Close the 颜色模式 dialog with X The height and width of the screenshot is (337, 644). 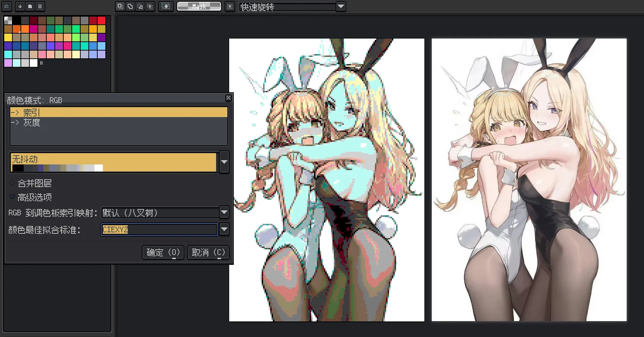228,98
